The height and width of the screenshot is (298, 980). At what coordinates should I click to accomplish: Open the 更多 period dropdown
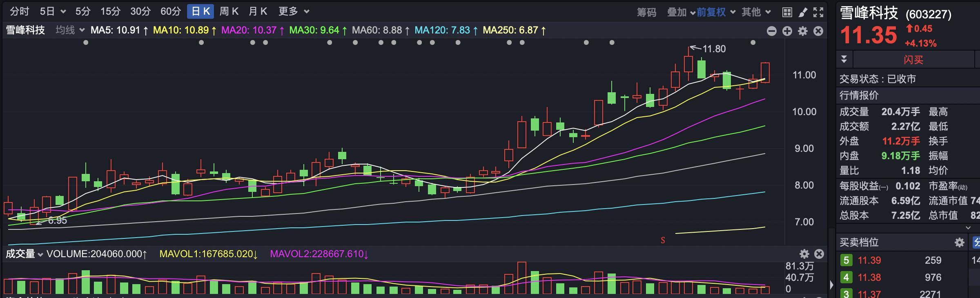click(x=294, y=11)
